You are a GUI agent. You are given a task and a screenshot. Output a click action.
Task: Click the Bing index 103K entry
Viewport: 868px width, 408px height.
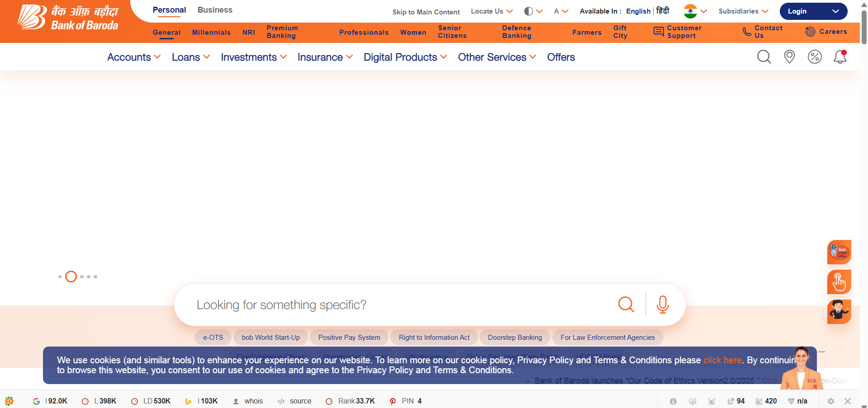click(x=202, y=401)
